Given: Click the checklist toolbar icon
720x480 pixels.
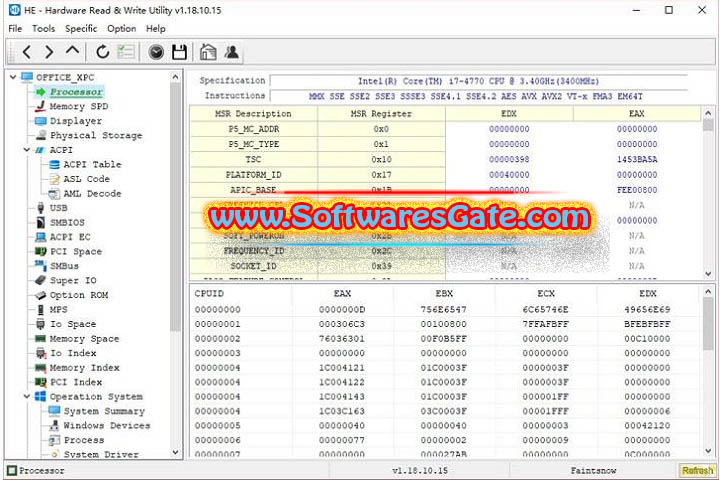Looking at the screenshot, I should [x=125, y=52].
